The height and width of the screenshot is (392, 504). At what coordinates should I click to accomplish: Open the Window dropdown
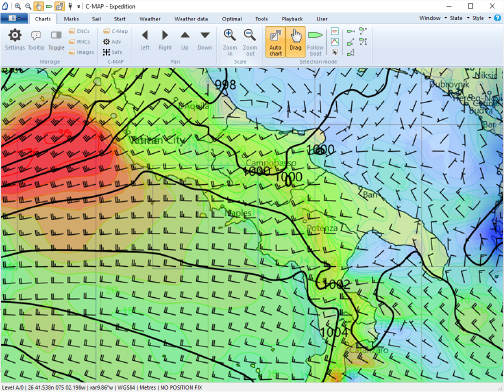(x=433, y=18)
